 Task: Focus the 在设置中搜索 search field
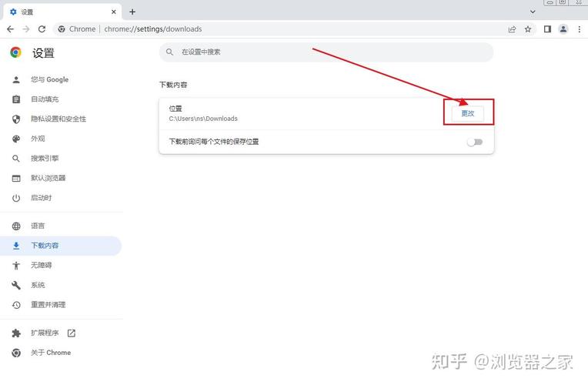(x=326, y=52)
